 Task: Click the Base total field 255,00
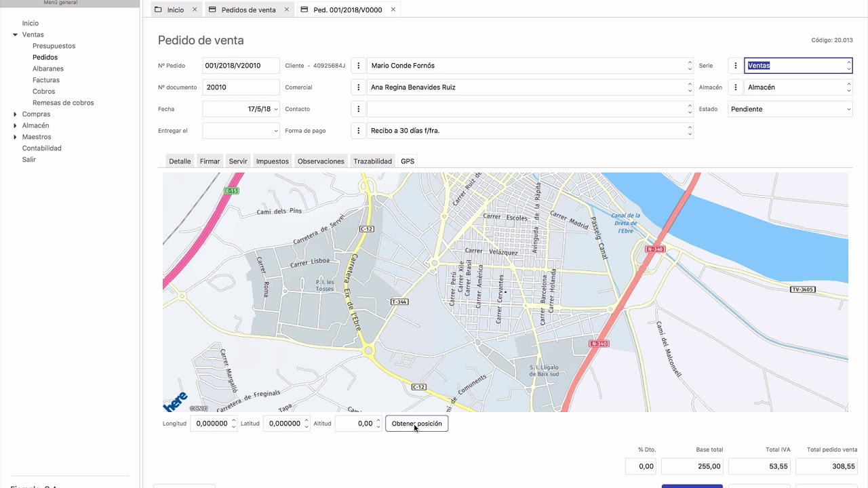click(x=692, y=466)
